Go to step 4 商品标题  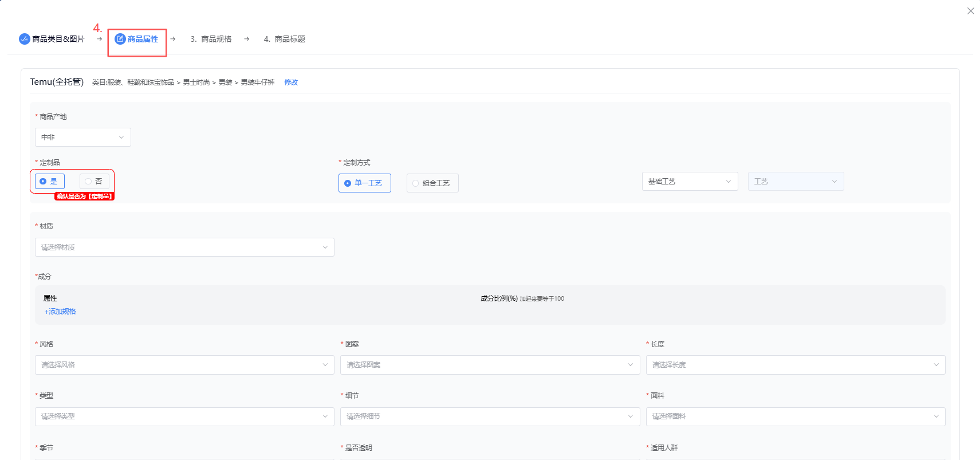(x=284, y=39)
